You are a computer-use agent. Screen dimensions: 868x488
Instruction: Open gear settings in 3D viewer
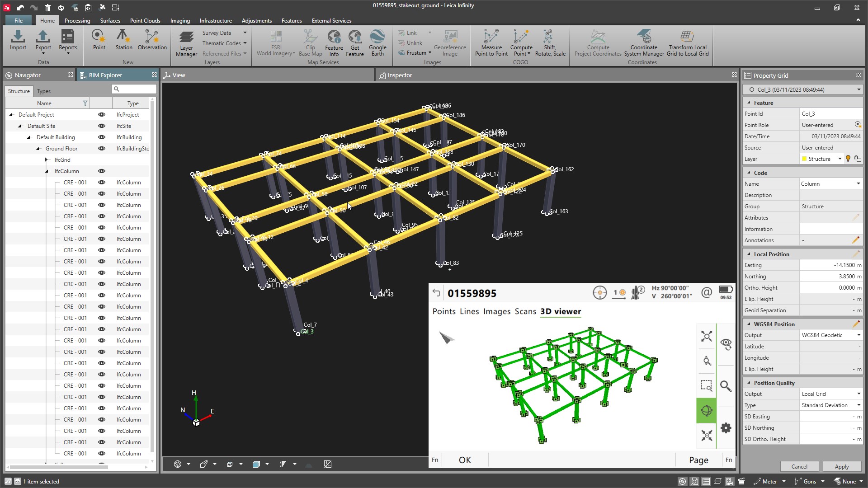click(x=726, y=428)
